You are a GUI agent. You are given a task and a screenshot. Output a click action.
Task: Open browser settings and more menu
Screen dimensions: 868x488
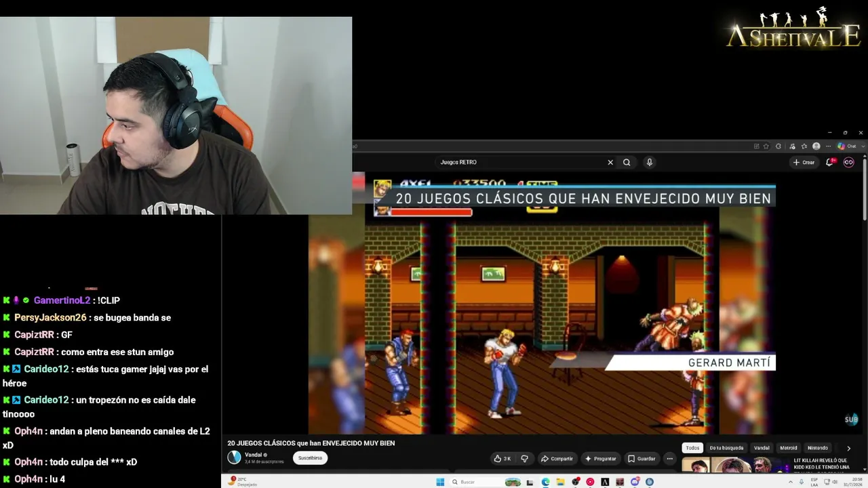click(829, 146)
